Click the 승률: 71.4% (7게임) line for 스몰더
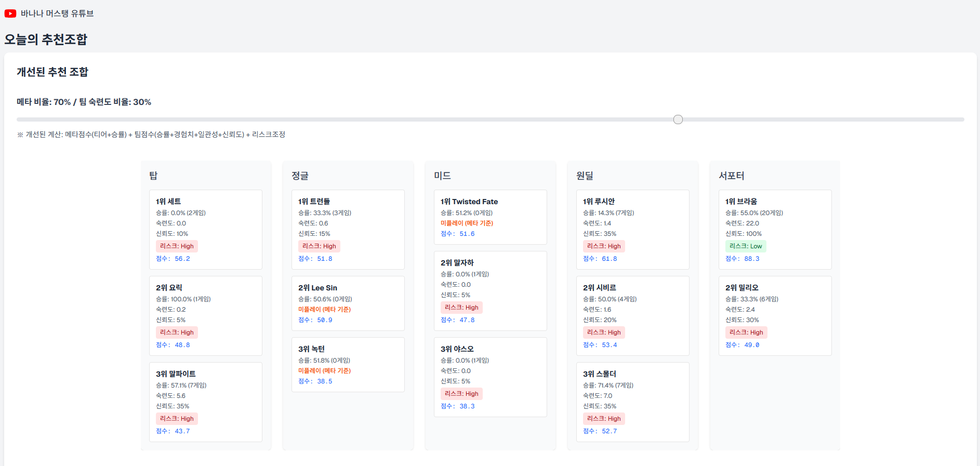 [x=608, y=385]
